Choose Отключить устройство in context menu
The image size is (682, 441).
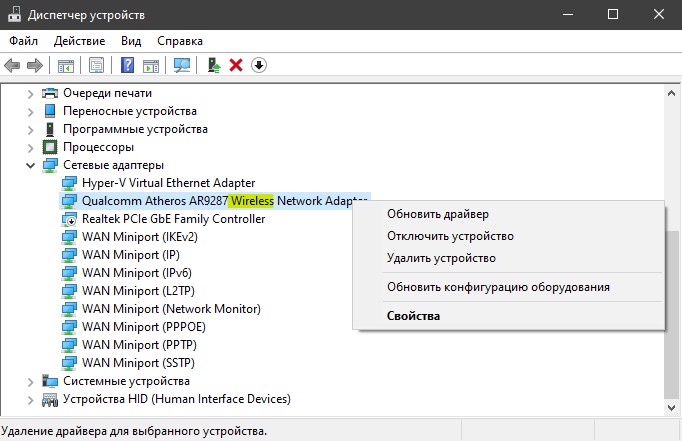click(x=508, y=236)
